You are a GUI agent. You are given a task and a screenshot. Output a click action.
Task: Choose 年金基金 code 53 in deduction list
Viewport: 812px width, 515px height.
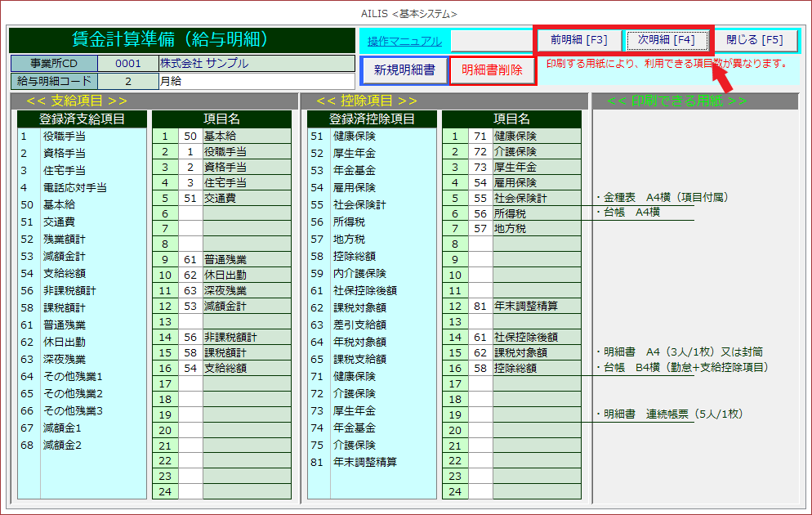pos(355,171)
